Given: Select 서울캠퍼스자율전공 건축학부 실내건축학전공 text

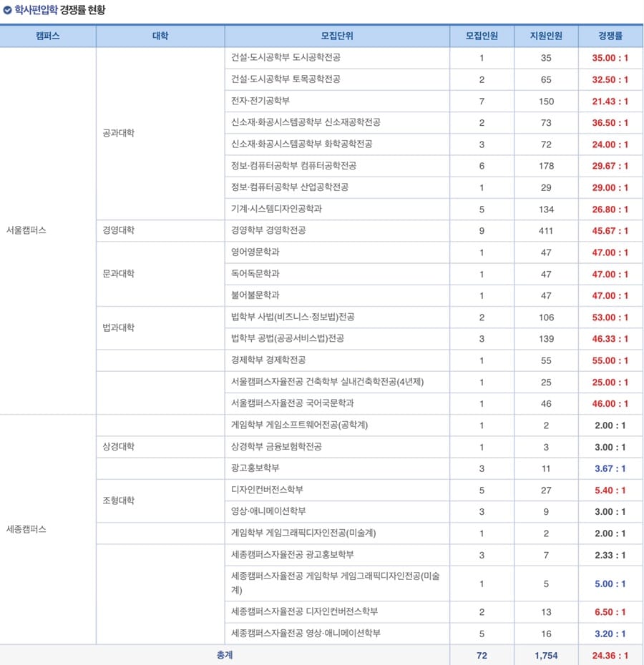Looking at the screenshot, I should [327, 382].
